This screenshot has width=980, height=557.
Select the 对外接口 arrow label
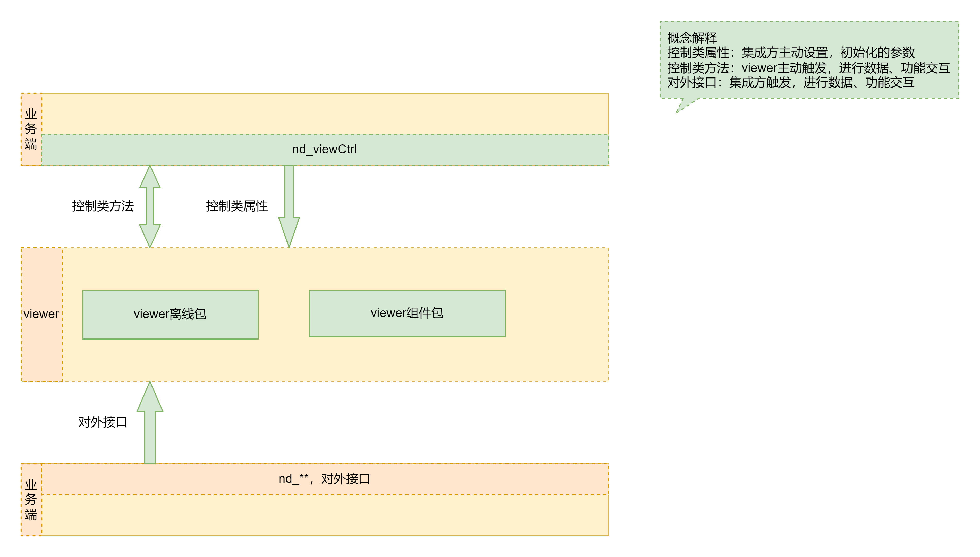tap(103, 422)
